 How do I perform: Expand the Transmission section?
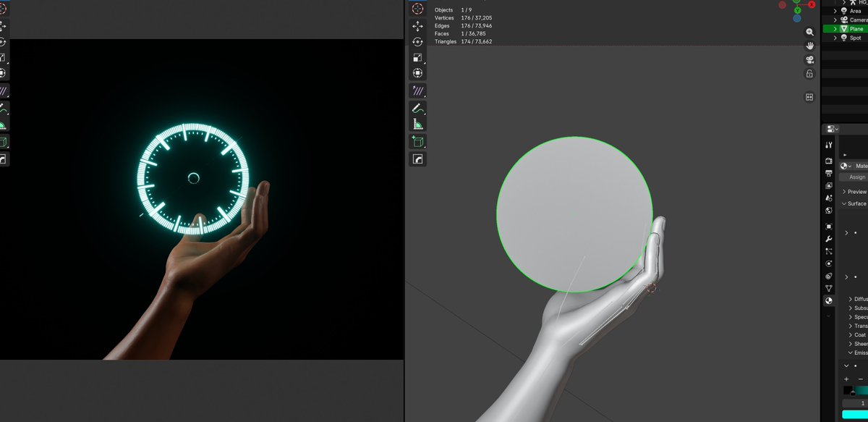tap(859, 326)
